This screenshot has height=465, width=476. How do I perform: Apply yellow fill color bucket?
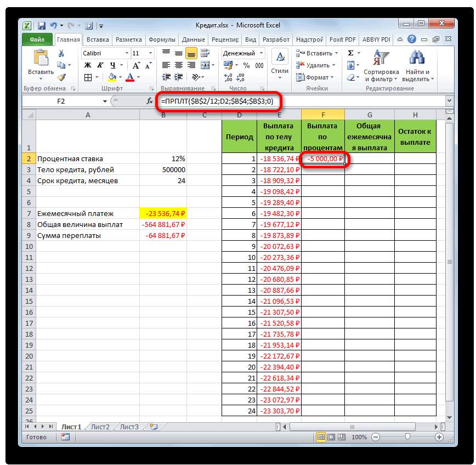pos(112,78)
